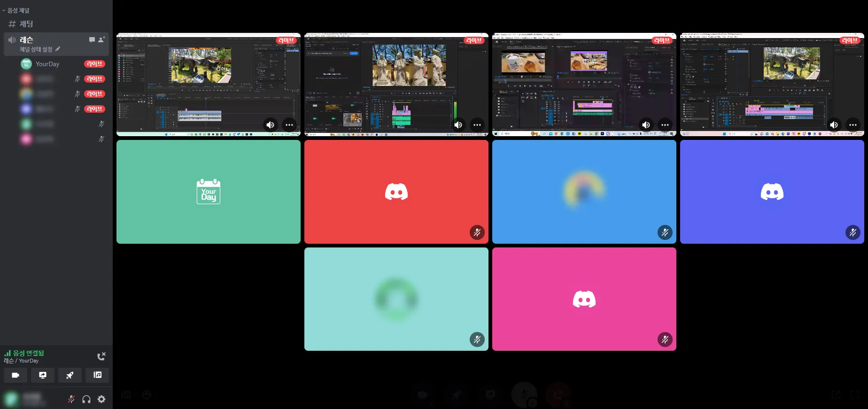This screenshot has height=409, width=868.
Task: Mute audio on the stone statues stream
Action: coord(458,125)
